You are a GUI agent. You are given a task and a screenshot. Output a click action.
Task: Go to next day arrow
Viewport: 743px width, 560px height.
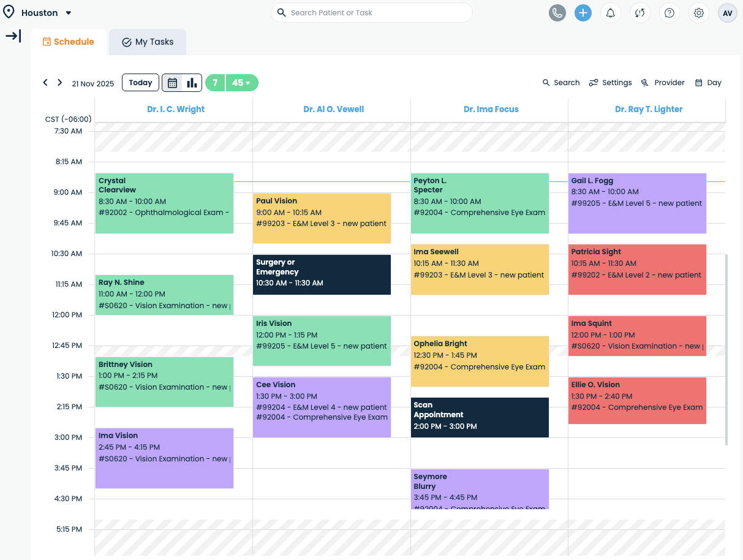tap(59, 83)
